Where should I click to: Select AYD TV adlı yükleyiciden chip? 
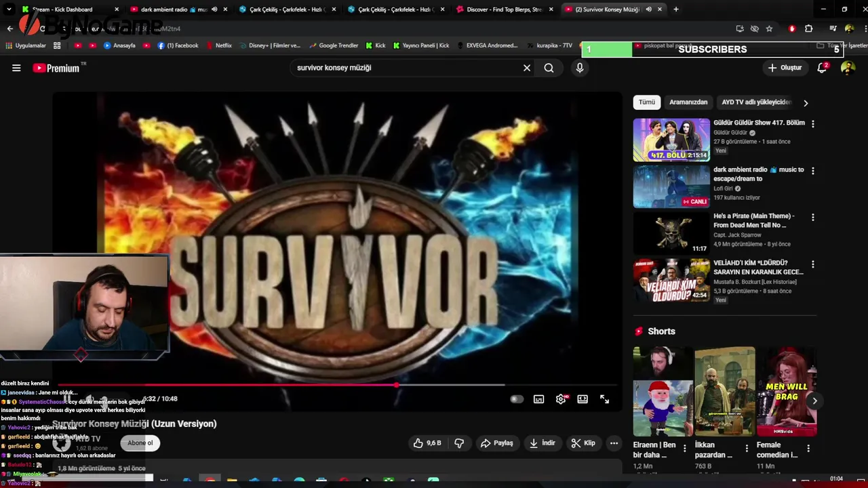pos(756,102)
